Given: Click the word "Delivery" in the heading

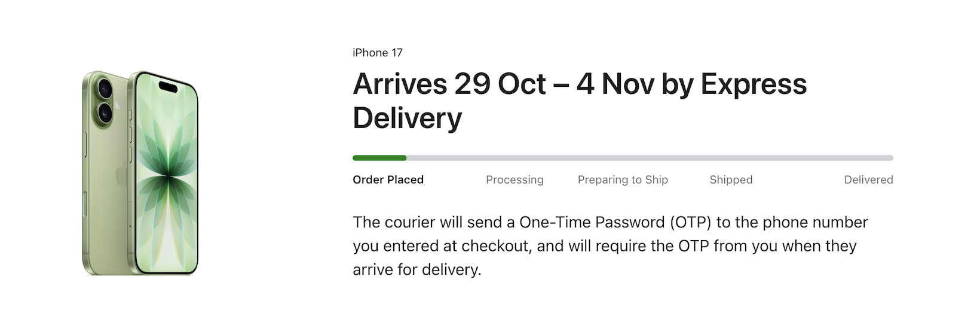Looking at the screenshot, I should 408,118.
